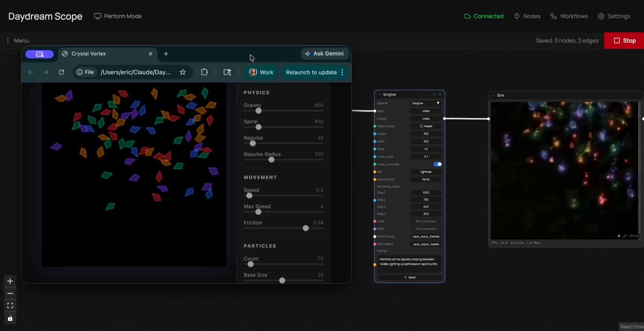Viewport: 644px width, 331px height.
Task: Open the three-dot Menu
Action: coord(17,41)
